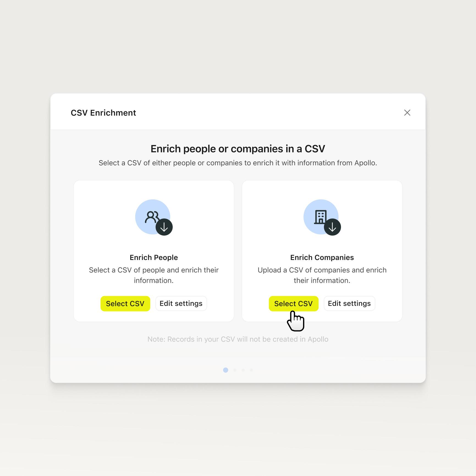Click the people icon in Enrich People card

pos(151,217)
